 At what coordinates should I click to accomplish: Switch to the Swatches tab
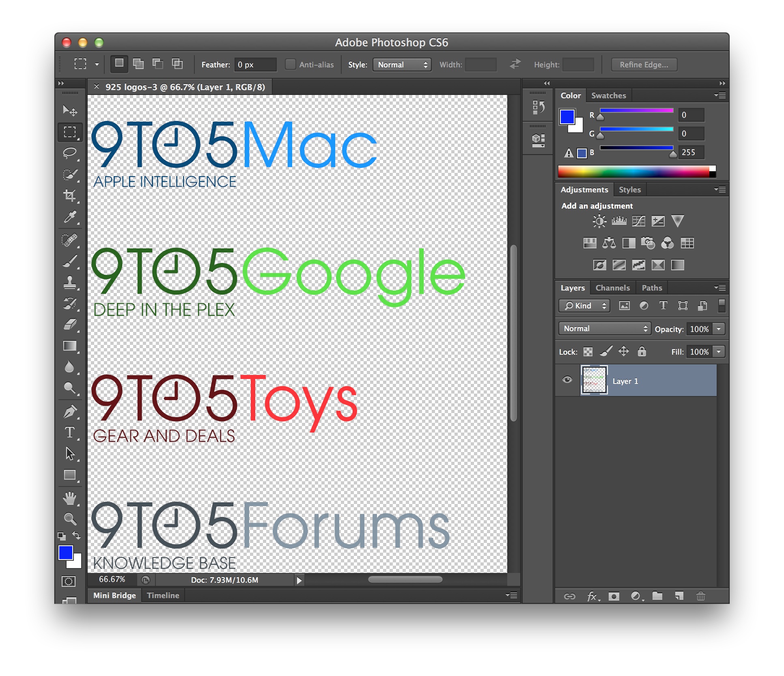(x=609, y=96)
